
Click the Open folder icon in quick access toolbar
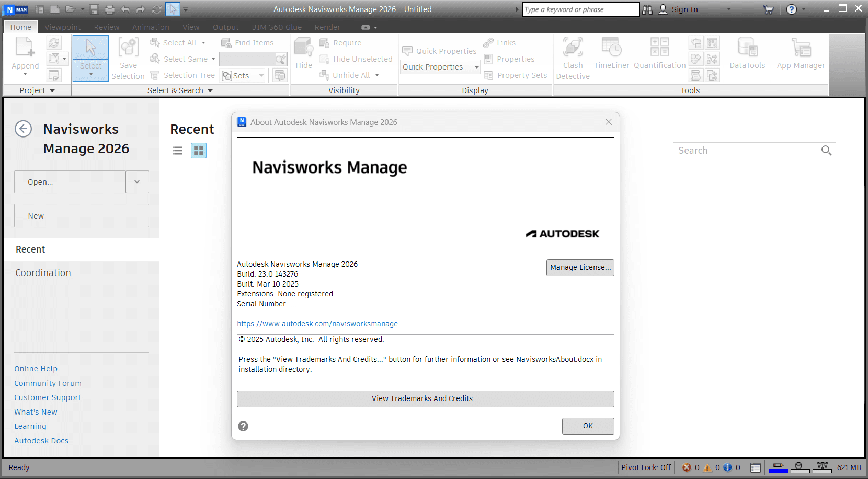[x=71, y=9]
